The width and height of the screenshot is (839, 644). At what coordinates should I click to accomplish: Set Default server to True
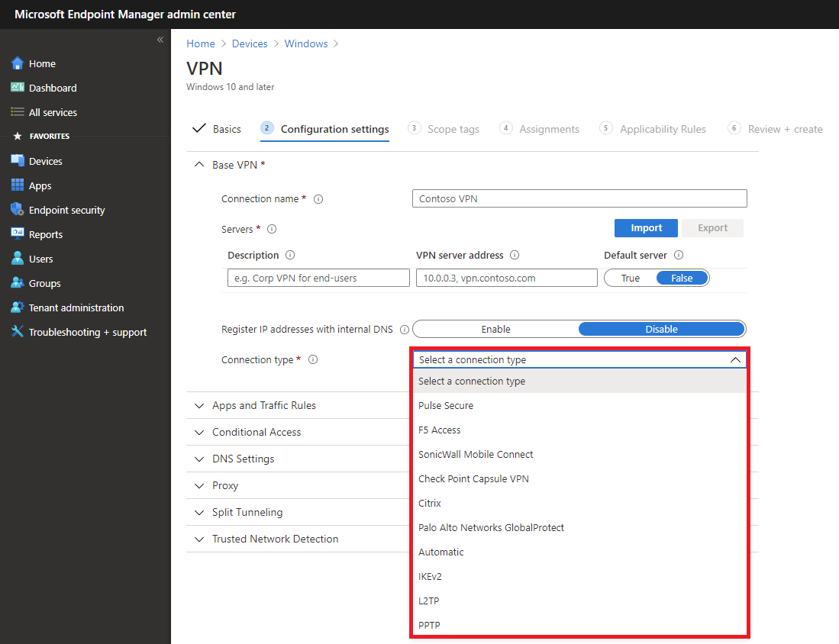(x=631, y=279)
